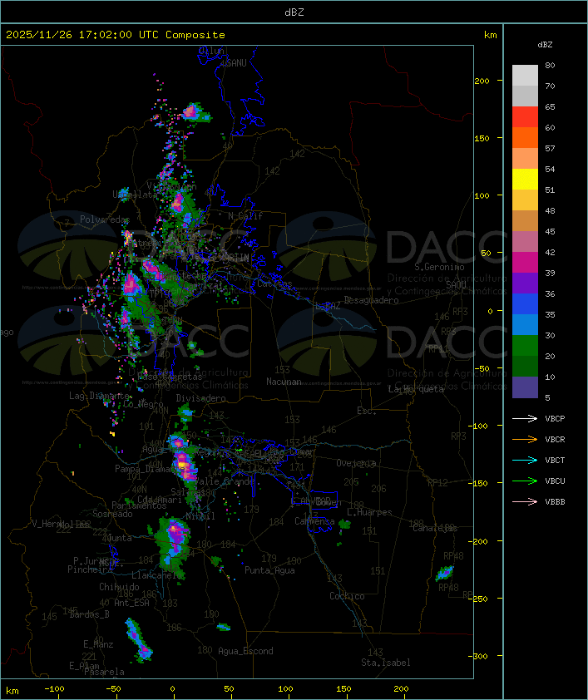Click the VBBB legend label
The image size is (588, 700).
[555, 502]
